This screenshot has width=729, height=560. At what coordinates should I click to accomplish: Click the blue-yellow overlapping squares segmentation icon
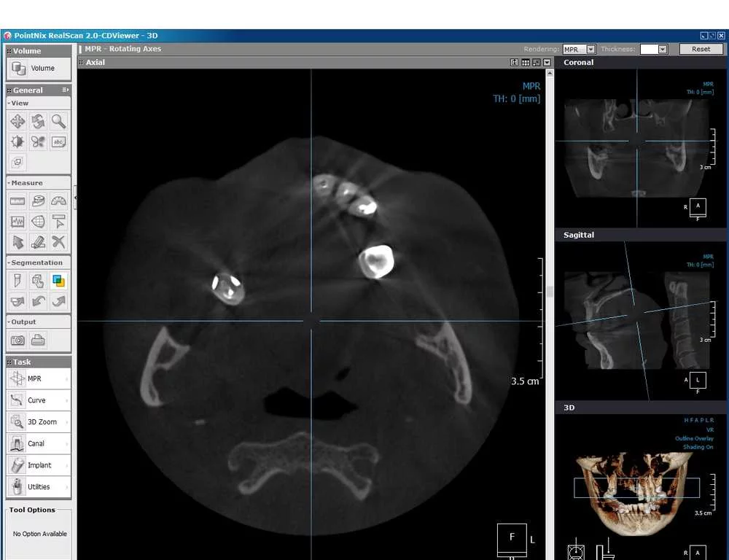pyautogui.click(x=58, y=281)
